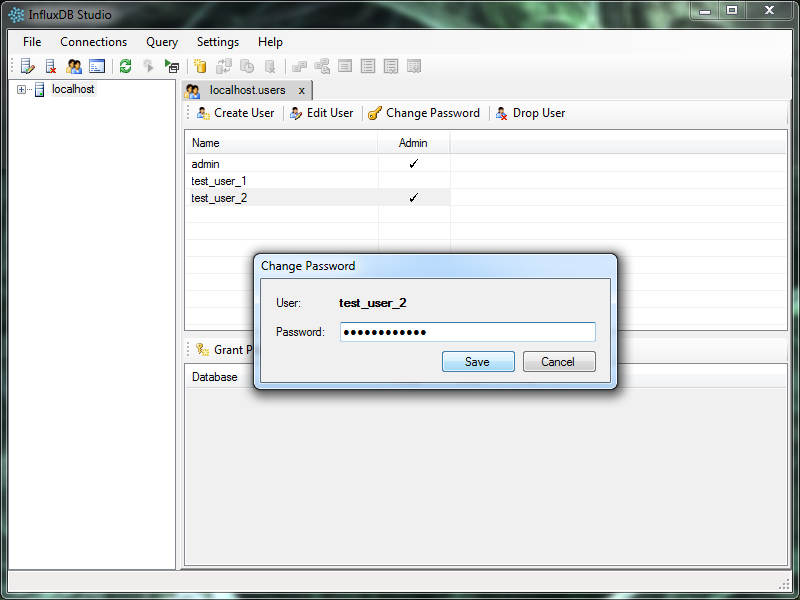
Task: Click Create User in the users toolbar
Action: [x=235, y=113]
